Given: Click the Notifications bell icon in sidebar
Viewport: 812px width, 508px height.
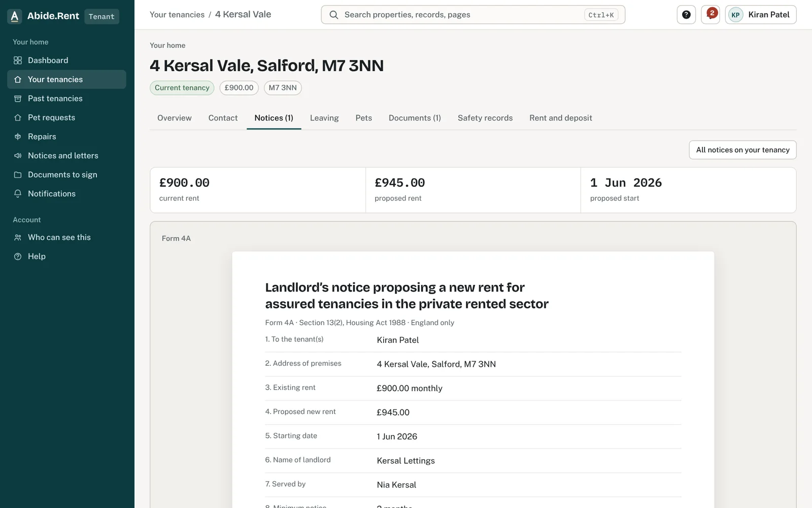Looking at the screenshot, I should pos(18,194).
